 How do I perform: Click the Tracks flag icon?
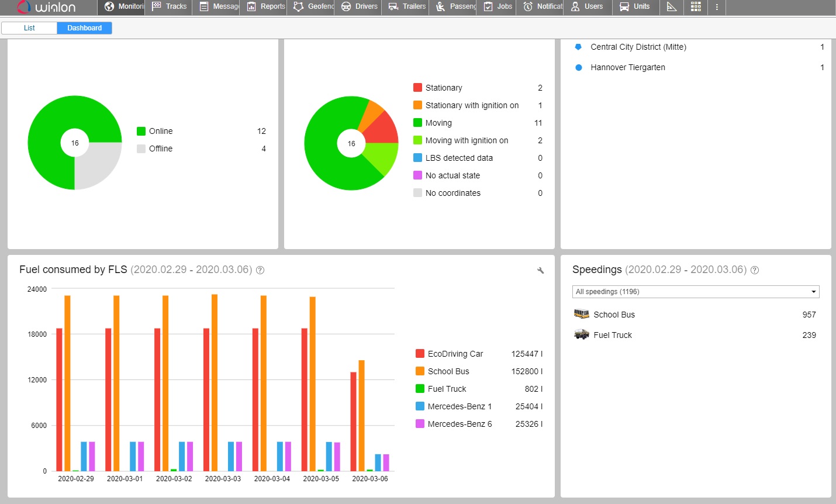point(157,6)
